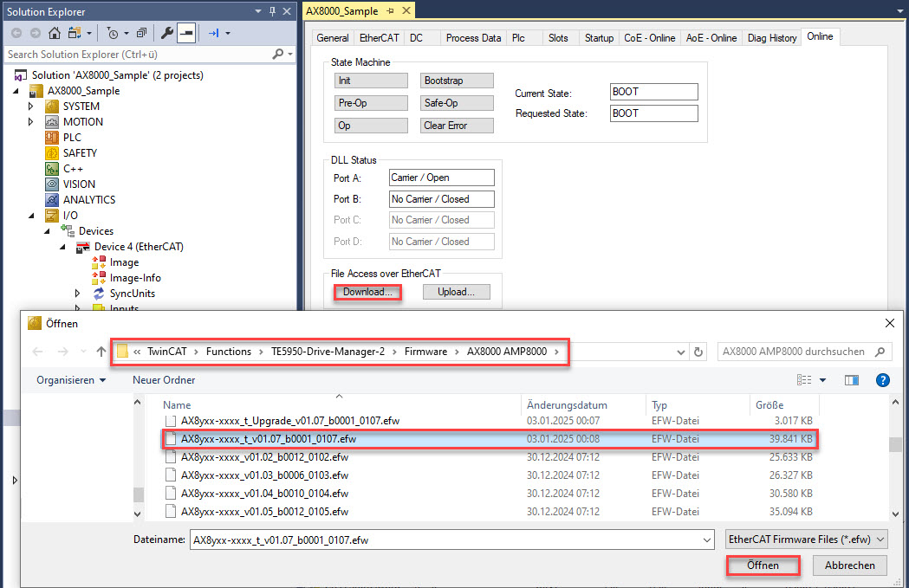Click refresh icon next to the path bar
Viewport: 909px width, 588px height.
pyautogui.click(x=698, y=352)
